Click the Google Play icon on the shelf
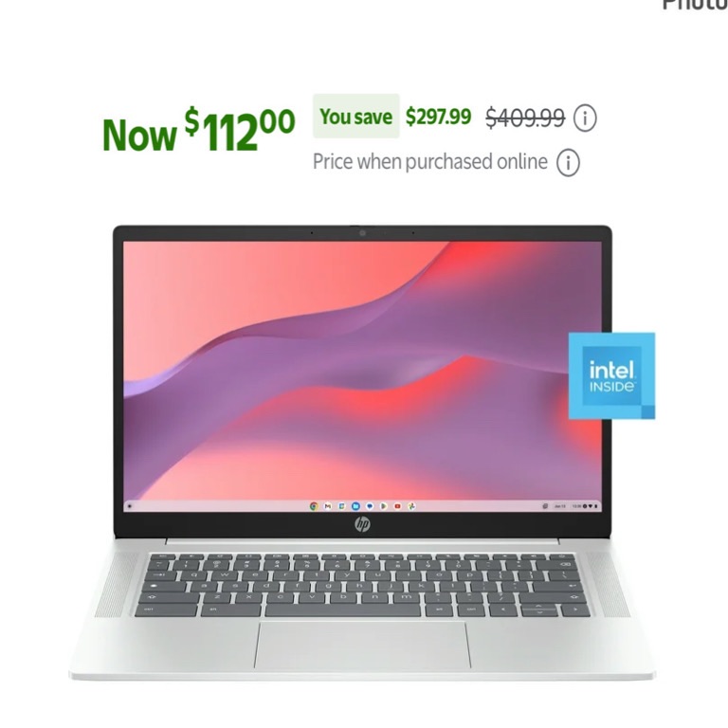This screenshot has width=728, height=728. click(x=384, y=506)
